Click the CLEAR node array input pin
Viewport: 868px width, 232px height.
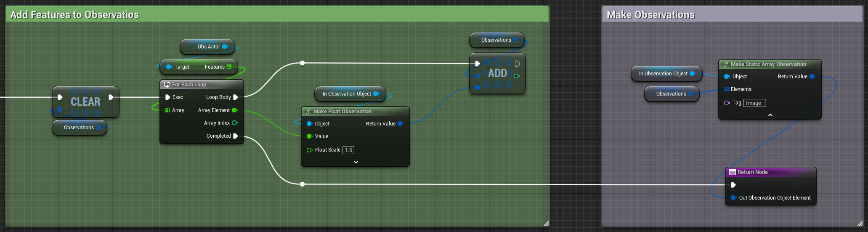[x=60, y=110]
